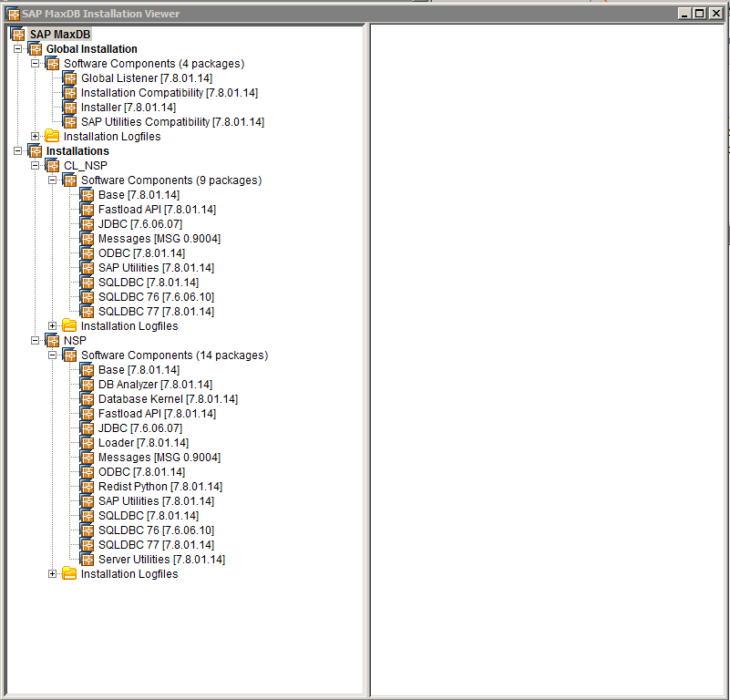Click the Global Installation node icon

[x=35, y=49]
